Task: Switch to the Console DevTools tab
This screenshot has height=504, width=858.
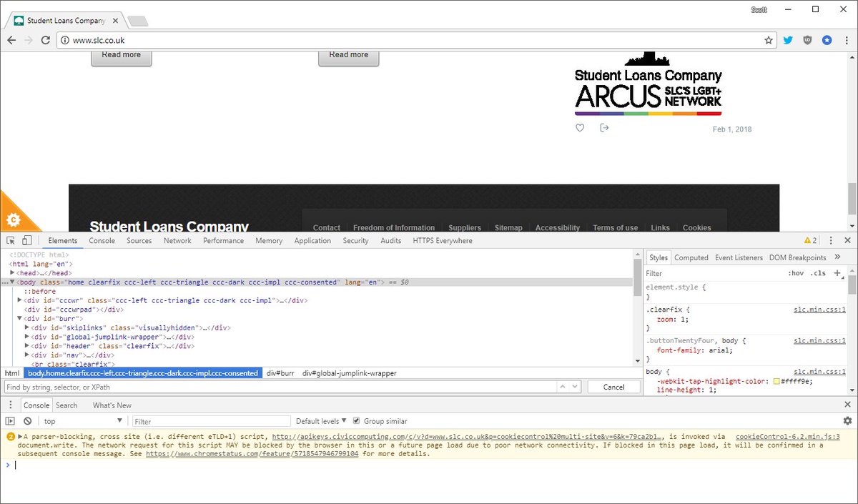Action: point(102,241)
